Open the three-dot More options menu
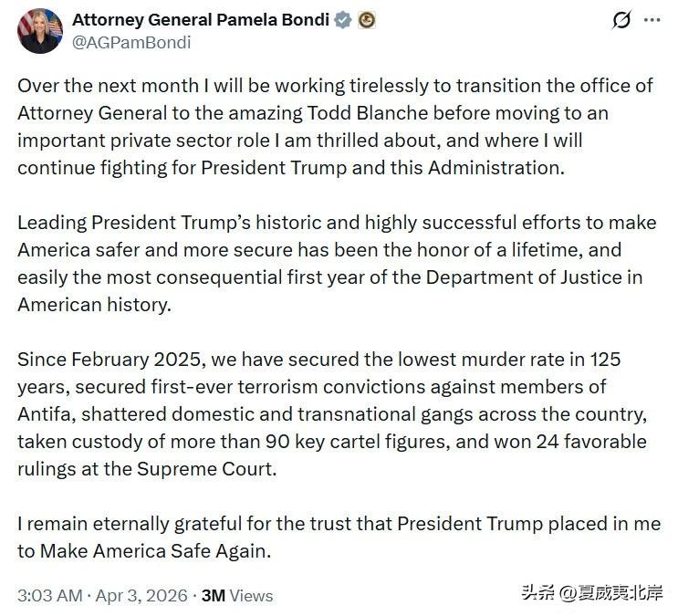The height and width of the screenshot is (616, 678). (x=652, y=19)
